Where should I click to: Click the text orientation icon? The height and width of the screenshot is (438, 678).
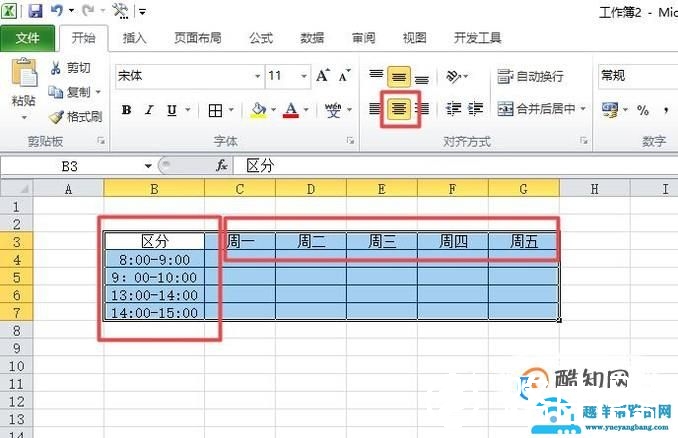pyautogui.click(x=454, y=77)
